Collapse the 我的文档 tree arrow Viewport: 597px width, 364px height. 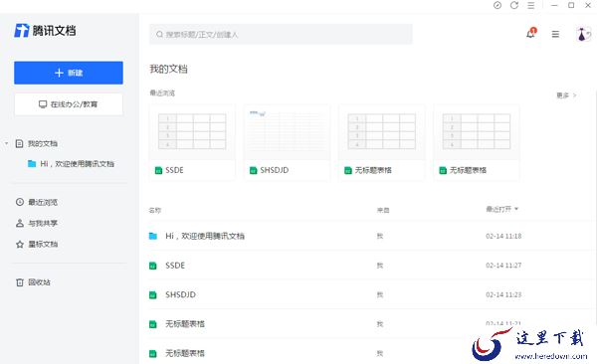coord(7,143)
